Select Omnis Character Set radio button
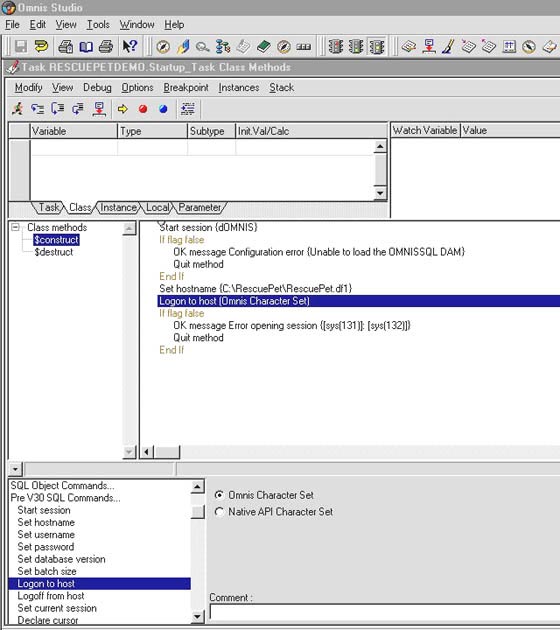560x630 pixels. click(x=219, y=495)
